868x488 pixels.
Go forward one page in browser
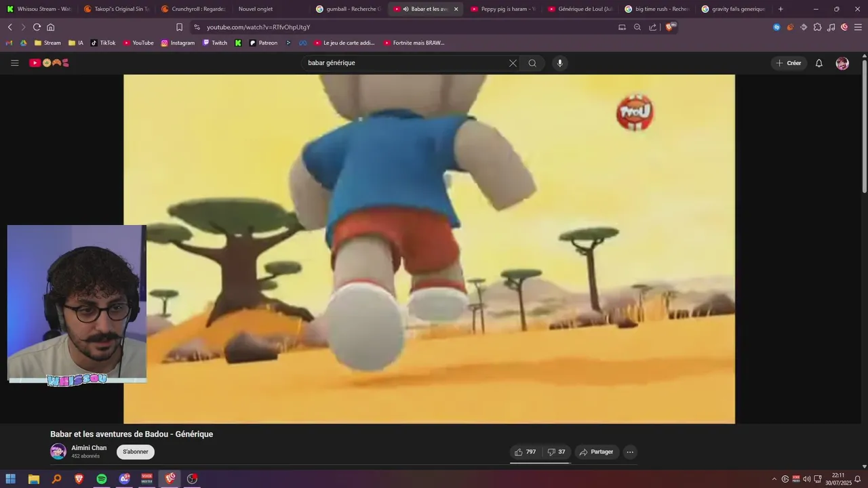[x=23, y=27]
